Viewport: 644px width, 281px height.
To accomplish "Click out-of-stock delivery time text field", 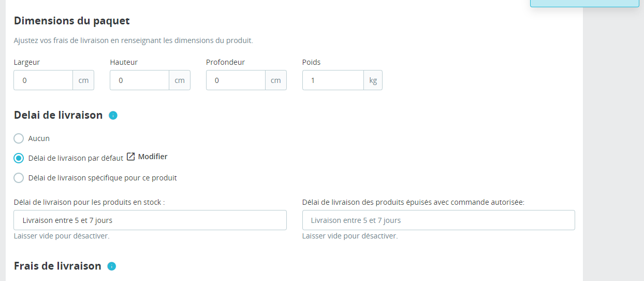I will point(438,220).
